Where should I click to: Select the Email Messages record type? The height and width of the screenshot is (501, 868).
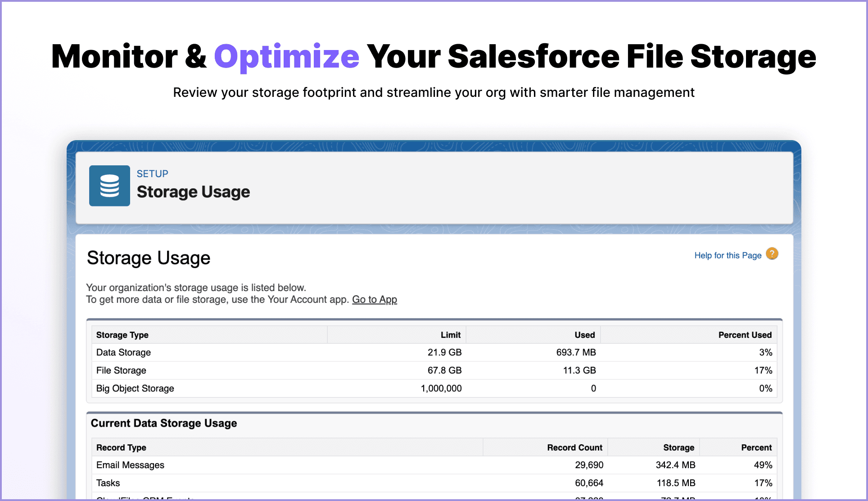click(130, 465)
